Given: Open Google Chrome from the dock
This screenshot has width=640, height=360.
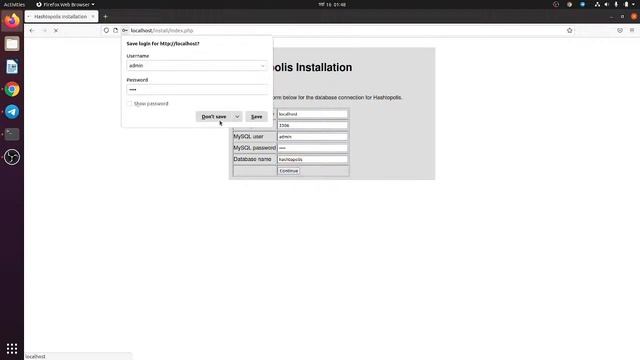Looking at the screenshot, I should click(12, 89).
